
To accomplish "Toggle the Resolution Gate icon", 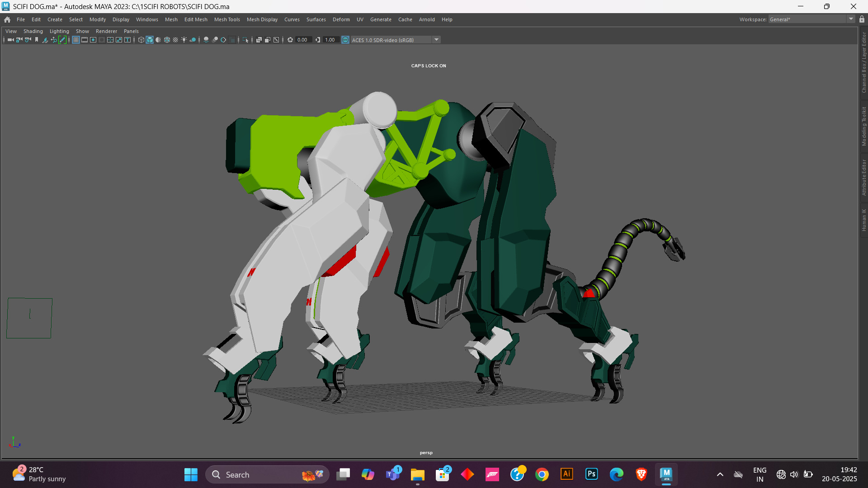I will 93,40.
